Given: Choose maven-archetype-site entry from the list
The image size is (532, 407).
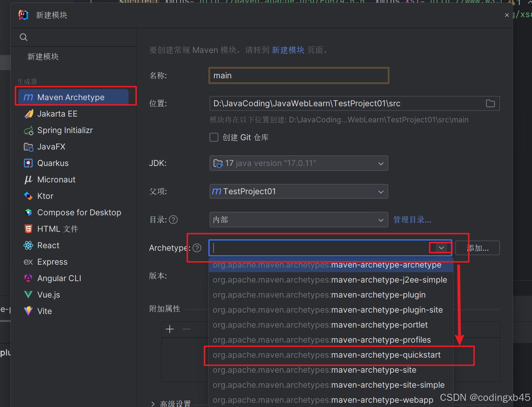Looking at the screenshot, I should [x=331, y=370].
